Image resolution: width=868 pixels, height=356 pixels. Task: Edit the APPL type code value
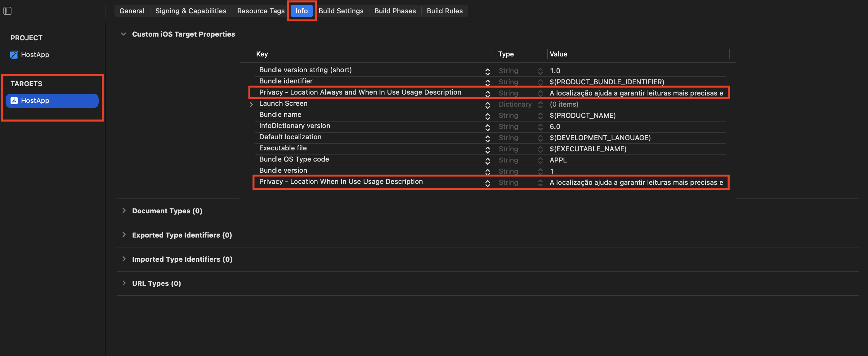[x=558, y=160]
